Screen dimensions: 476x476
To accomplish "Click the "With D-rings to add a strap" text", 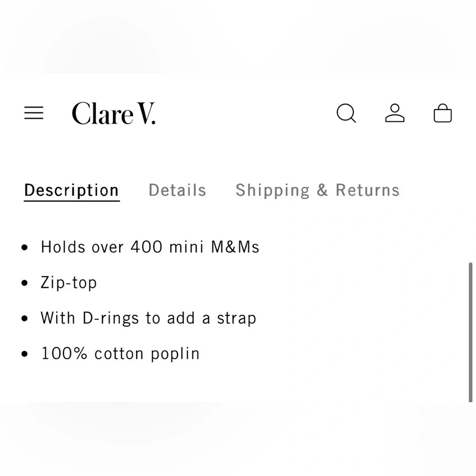I will pyautogui.click(x=148, y=318).
